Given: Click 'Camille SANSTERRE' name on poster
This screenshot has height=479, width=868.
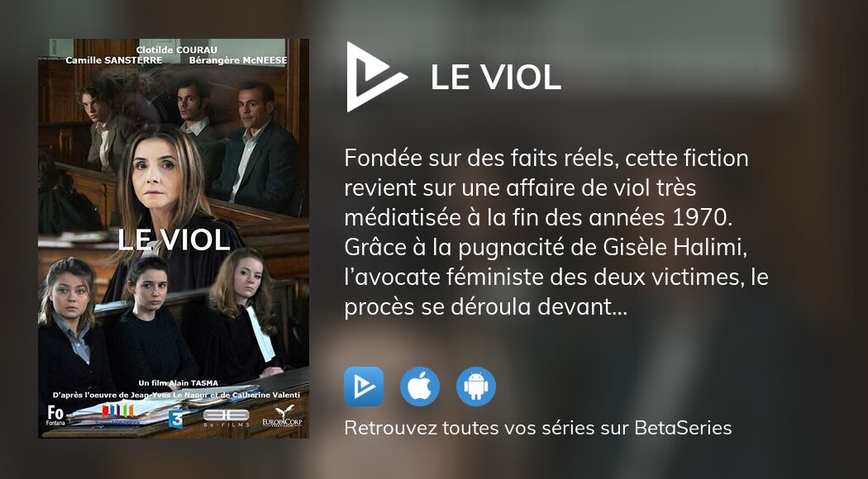Looking at the screenshot, I should 114,60.
